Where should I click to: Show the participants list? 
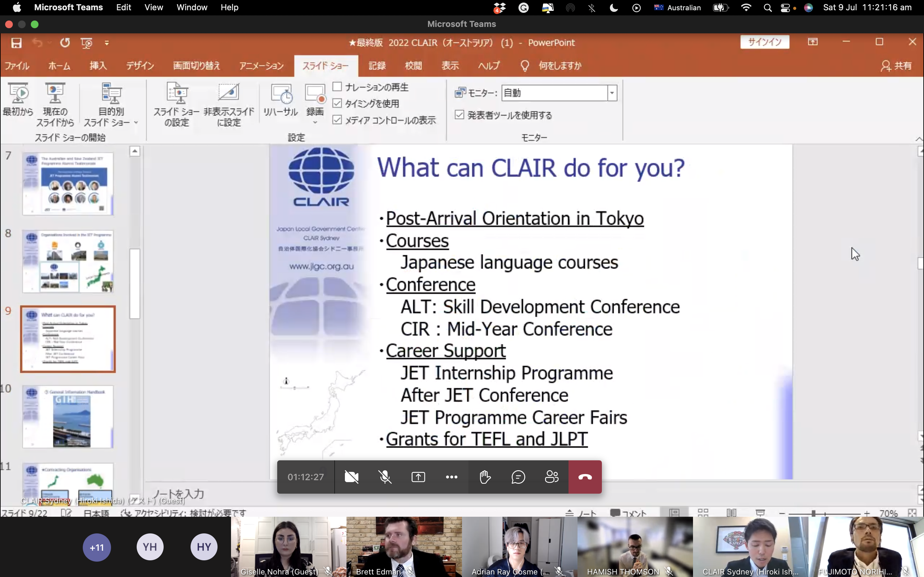click(551, 477)
